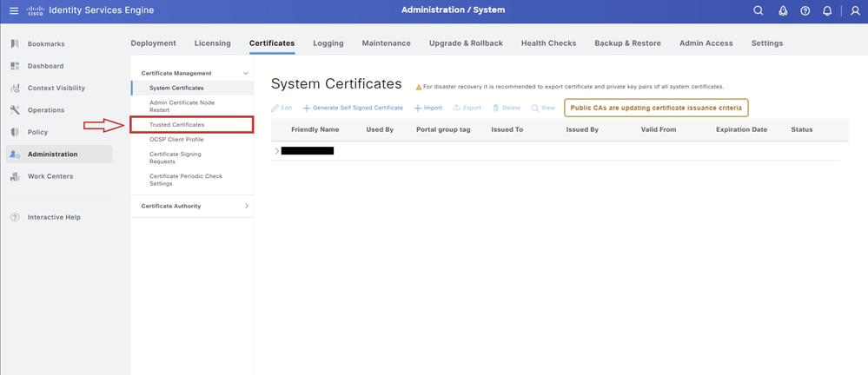868x375 pixels.
Task: Open the Admin Access tab
Action: (706, 43)
